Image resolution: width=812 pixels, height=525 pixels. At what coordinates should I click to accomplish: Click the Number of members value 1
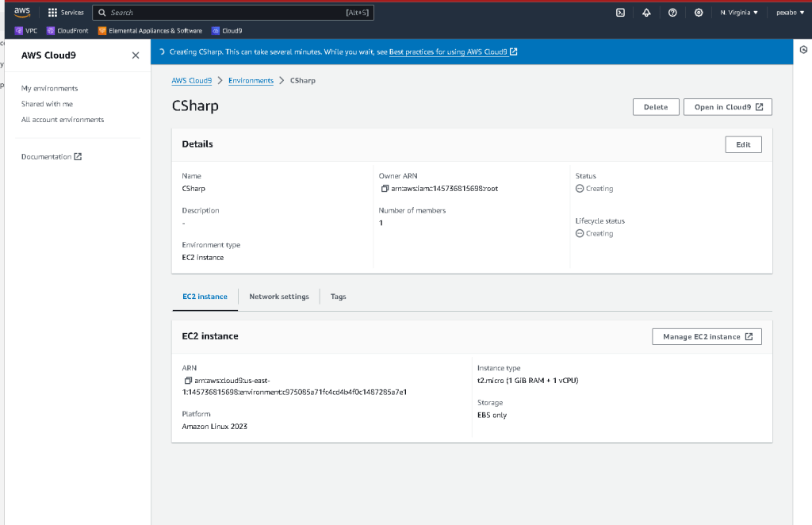tap(381, 223)
